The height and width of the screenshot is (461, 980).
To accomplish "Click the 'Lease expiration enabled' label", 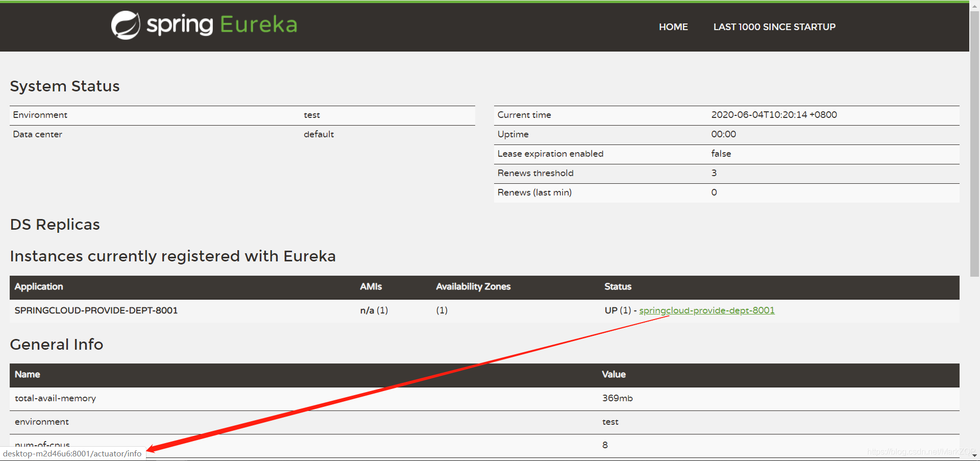I will 550,154.
